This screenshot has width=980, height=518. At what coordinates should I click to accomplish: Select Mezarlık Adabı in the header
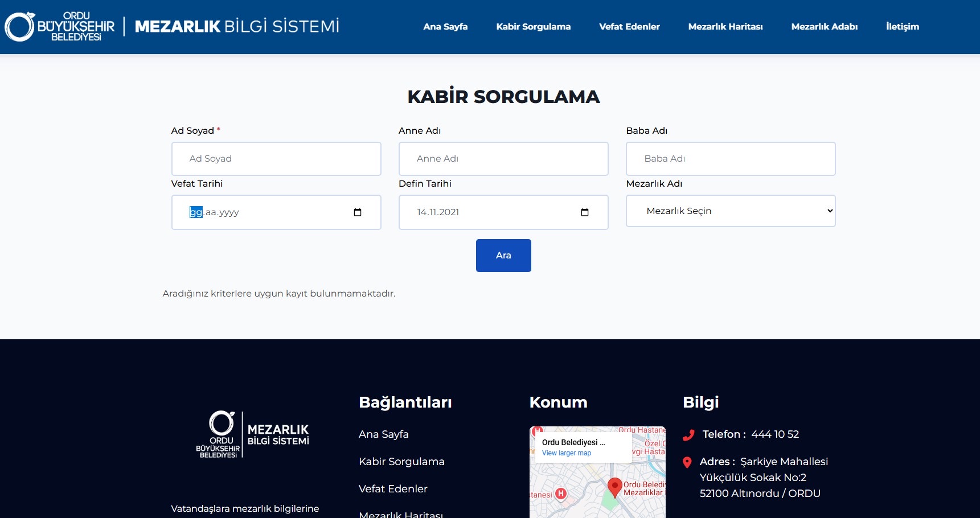pyautogui.click(x=824, y=27)
